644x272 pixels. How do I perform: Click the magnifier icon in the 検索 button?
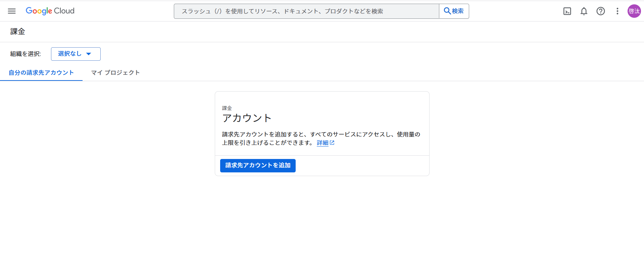pos(447,11)
